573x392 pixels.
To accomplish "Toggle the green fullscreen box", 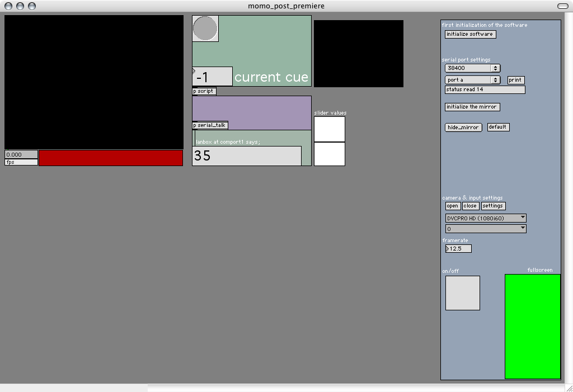I will click(533, 327).
